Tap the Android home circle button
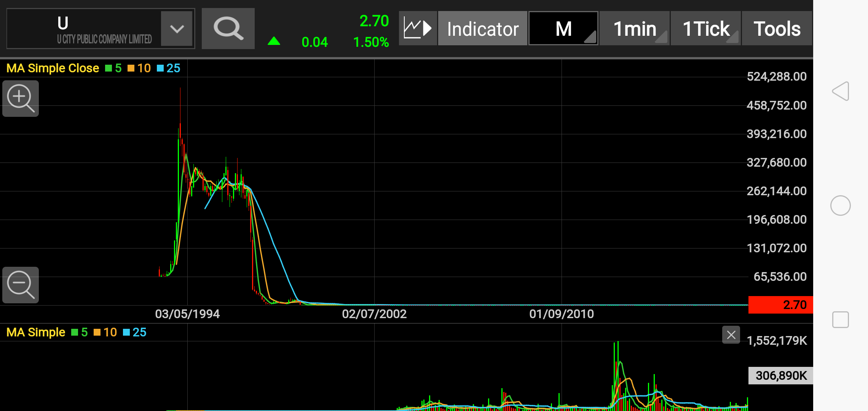Image resolution: width=868 pixels, height=411 pixels. pos(841,205)
